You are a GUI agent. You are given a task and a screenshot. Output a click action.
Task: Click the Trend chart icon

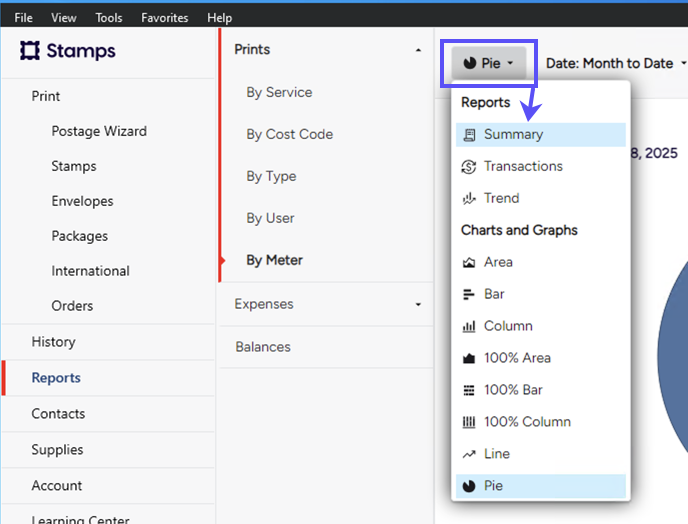click(469, 198)
